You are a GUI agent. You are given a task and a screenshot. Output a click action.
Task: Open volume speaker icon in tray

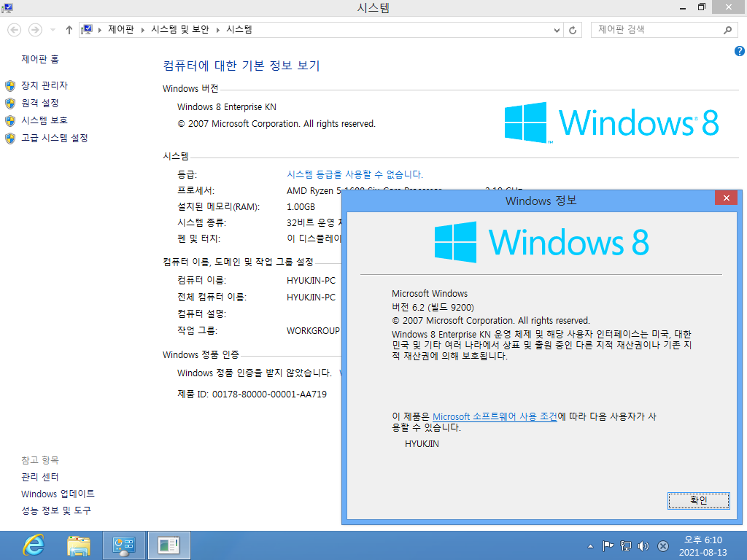pos(643,546)
